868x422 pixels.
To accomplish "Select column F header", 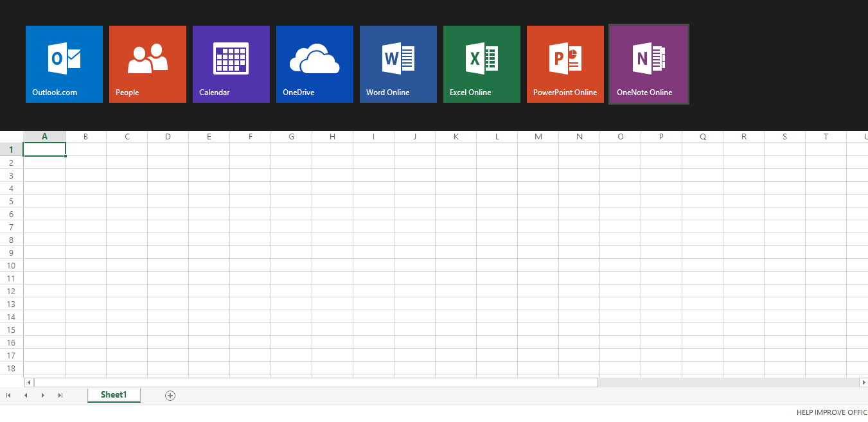I will [x=251, y=137].
